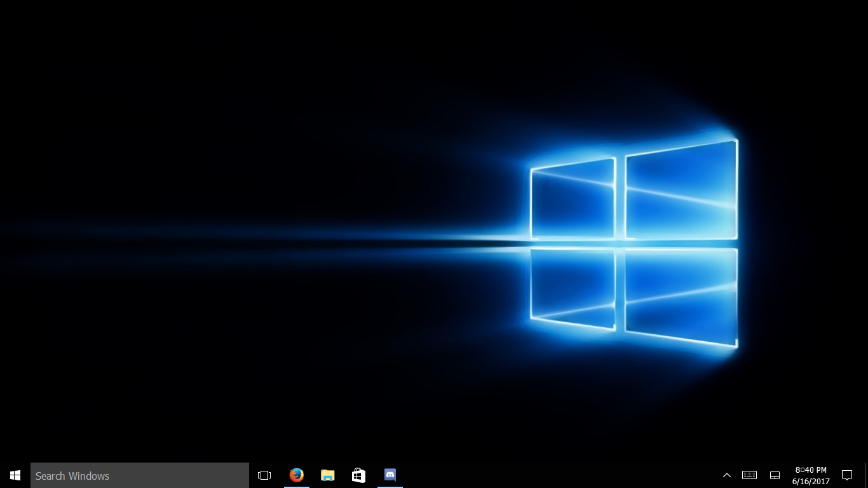
Task: Open Task View in the taskbar
Action: 264,475
